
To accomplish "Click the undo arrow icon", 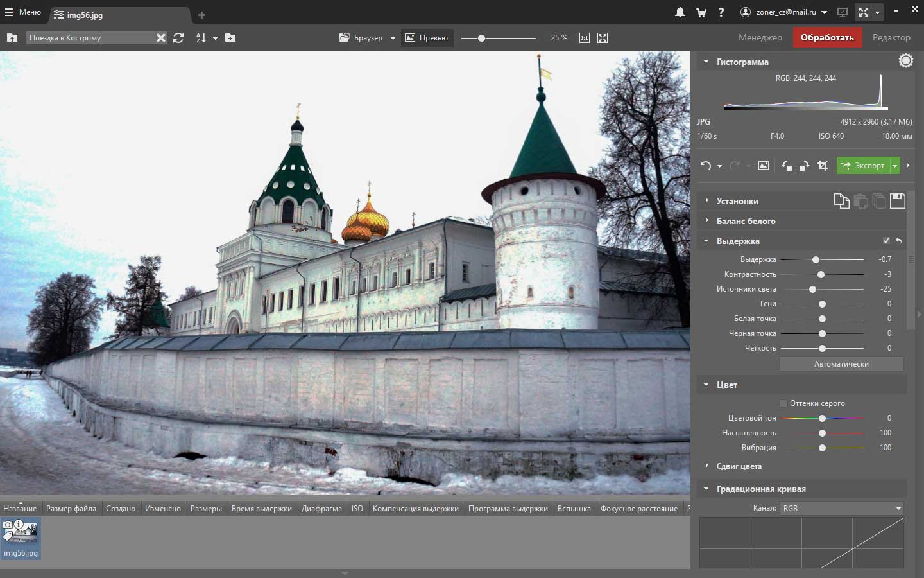I will pyautogui.click(x=706, y=166).
